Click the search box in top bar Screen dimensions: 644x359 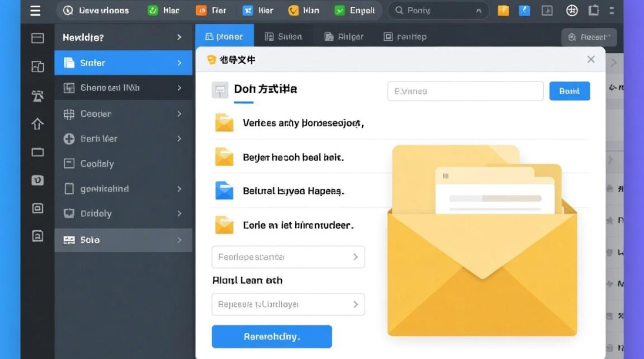437,11
